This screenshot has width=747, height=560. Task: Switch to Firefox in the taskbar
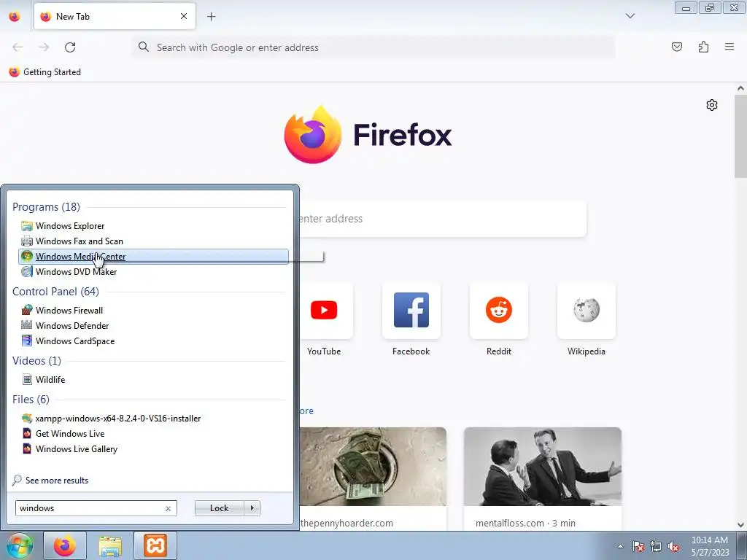(x=65, y=545)
